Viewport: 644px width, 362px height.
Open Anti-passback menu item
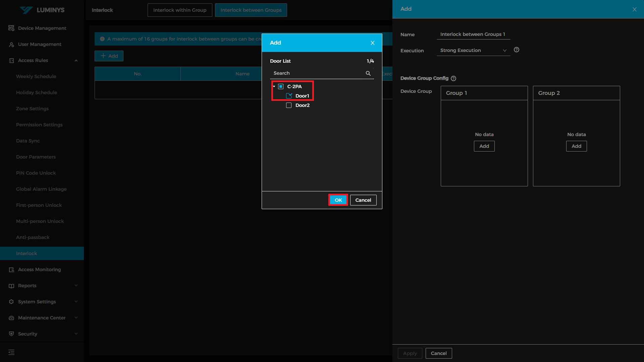(x=33, y=237)
